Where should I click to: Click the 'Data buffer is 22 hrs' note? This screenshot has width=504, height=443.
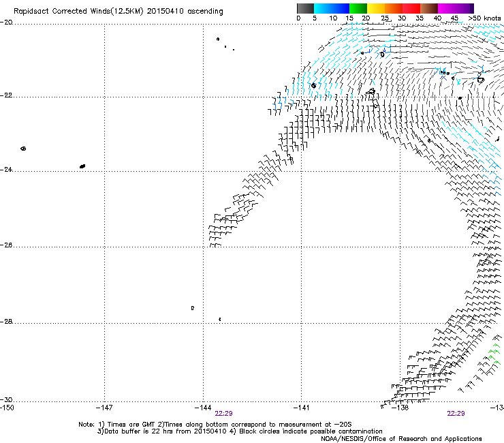[x=140, y=431]
